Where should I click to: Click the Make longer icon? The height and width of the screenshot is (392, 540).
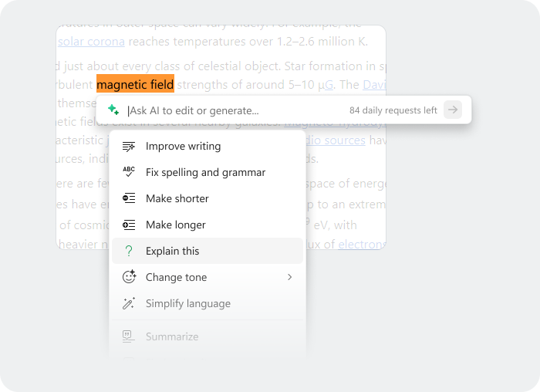[129, 225]
